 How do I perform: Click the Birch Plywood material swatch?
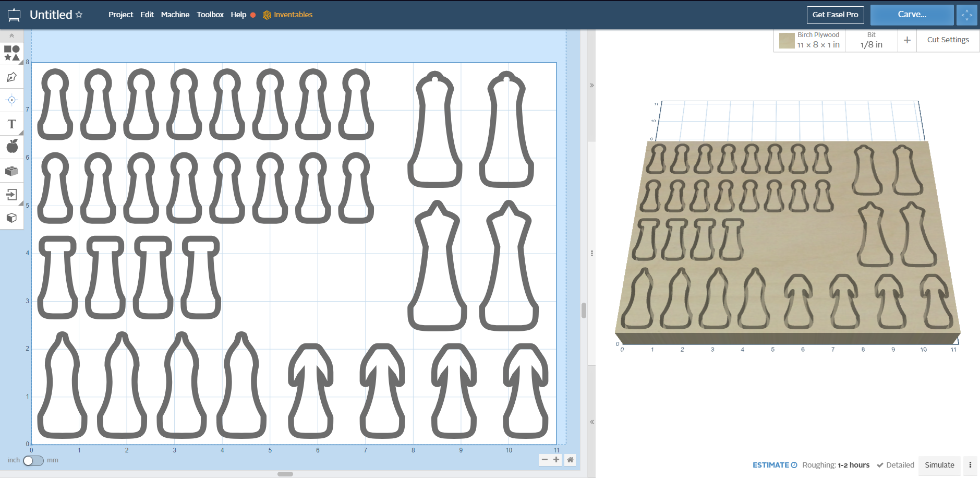(787, 41)
